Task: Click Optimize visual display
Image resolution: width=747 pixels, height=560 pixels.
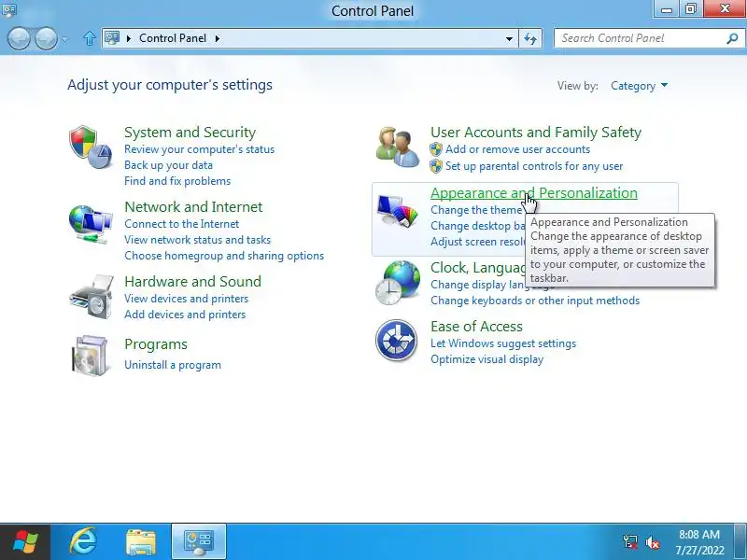Action: coord(486,359)
